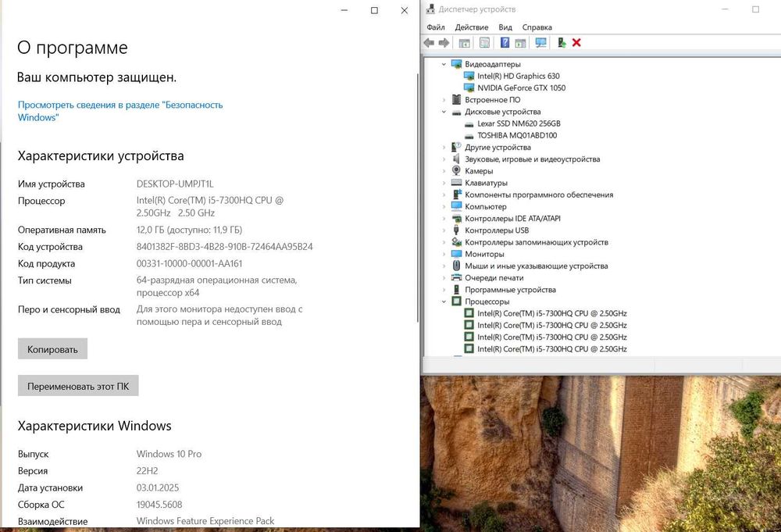Expand the Другие устройства node
Viewport: 781px width, 532px height.
coord(444,148)
